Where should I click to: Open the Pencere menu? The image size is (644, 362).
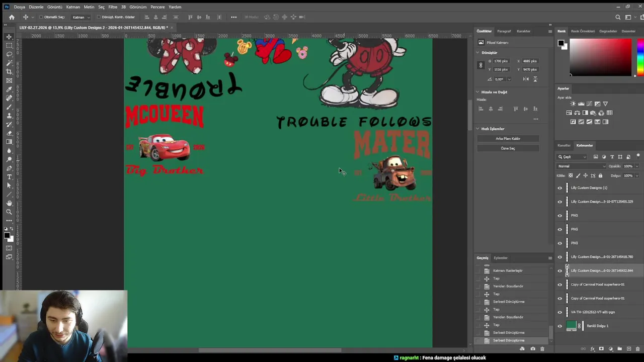tap(157, 7)
